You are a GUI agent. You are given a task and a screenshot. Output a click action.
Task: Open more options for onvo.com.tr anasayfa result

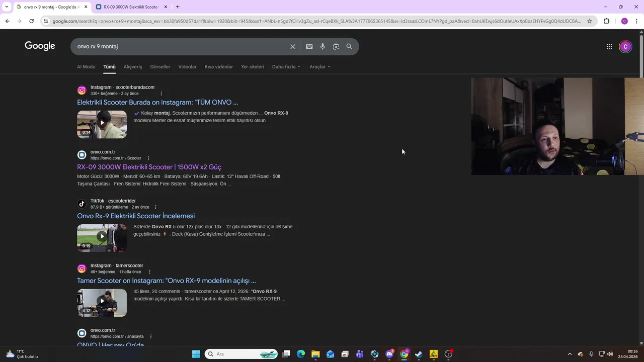pos(151,337)
